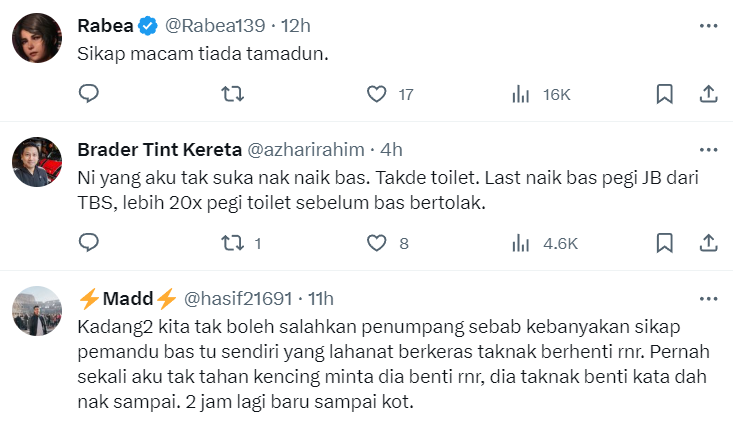Bookmark Brader Tint Kereta's tweet

click(664, 242)
